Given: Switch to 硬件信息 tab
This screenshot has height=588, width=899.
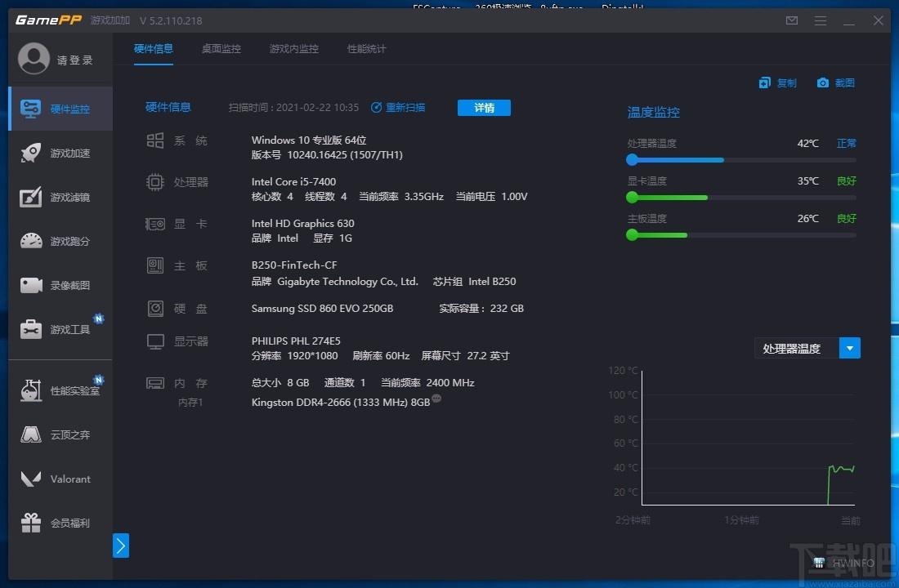Looking at the screenshot, I should [153, 49].
